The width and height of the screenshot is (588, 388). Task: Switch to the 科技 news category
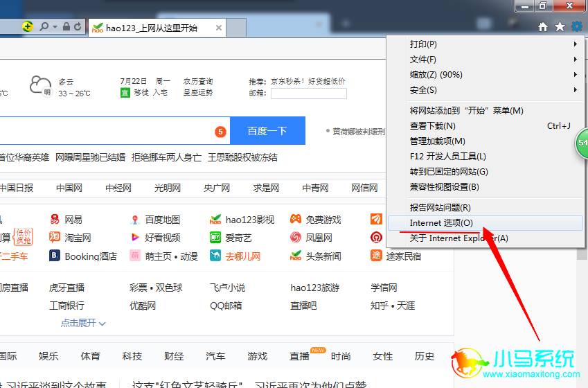point(132,356)
